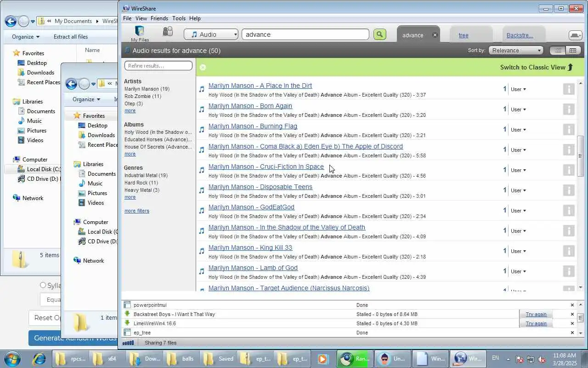Show more Artists in the filter panel
The image size is (588, 368).
coord(130,110)
